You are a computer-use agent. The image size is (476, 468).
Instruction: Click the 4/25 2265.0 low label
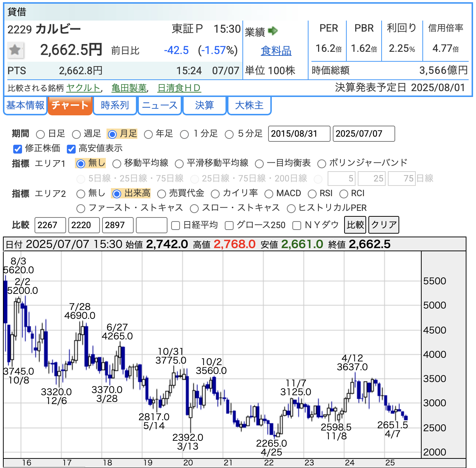click(x=271, y=448)
